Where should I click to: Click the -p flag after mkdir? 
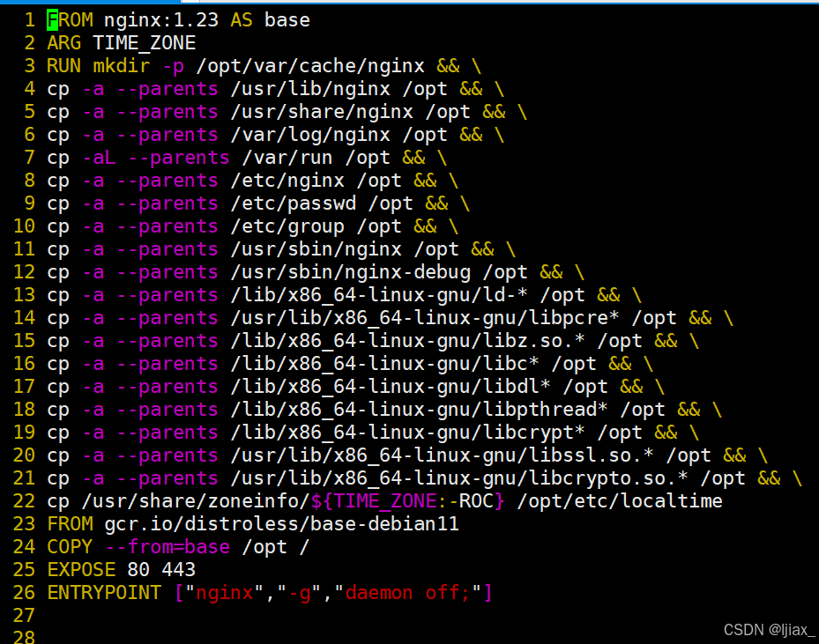[173, 66]
